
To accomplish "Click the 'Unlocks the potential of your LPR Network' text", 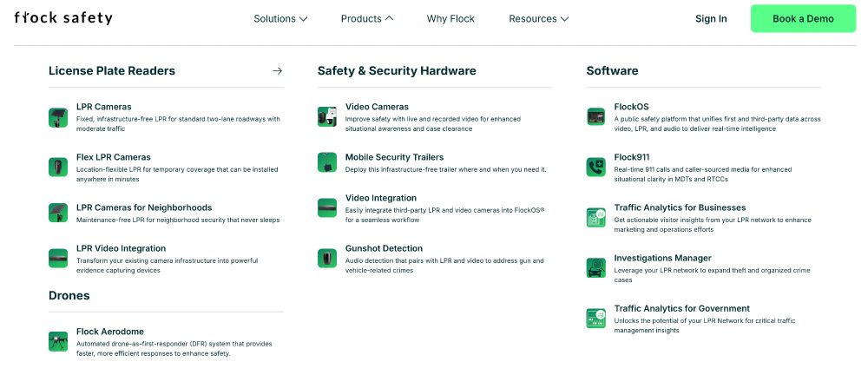I will pos(705,326).
